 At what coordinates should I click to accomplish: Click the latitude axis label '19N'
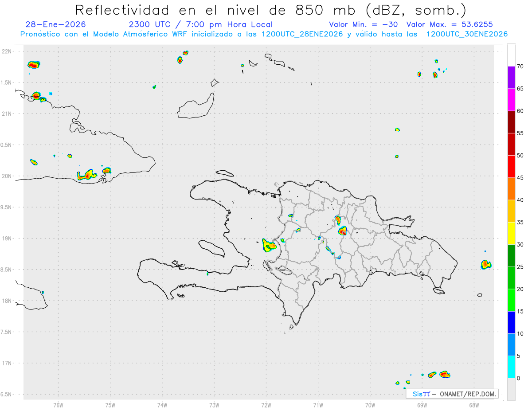tap(8, 239)
